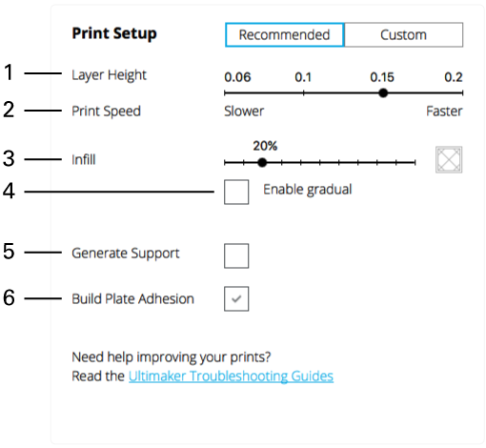Check the Generate Support checkbox
This screenshot has width=486, height=448.
point(236,255)
